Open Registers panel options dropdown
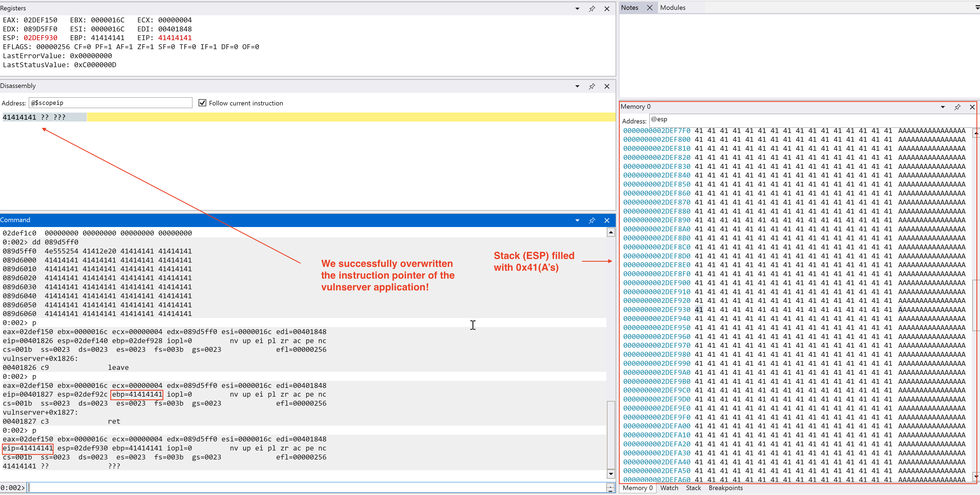Viewport: 980px width, 495px height. click(577, 9)
